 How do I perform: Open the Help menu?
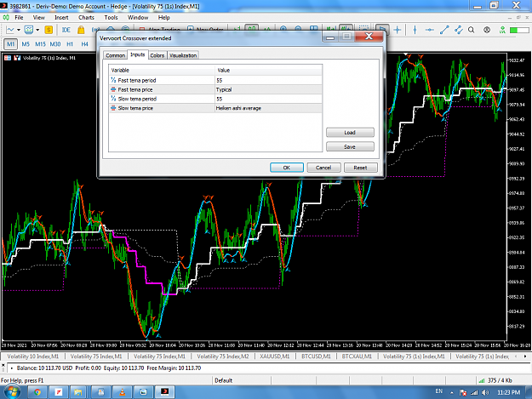tap(164, 18)
